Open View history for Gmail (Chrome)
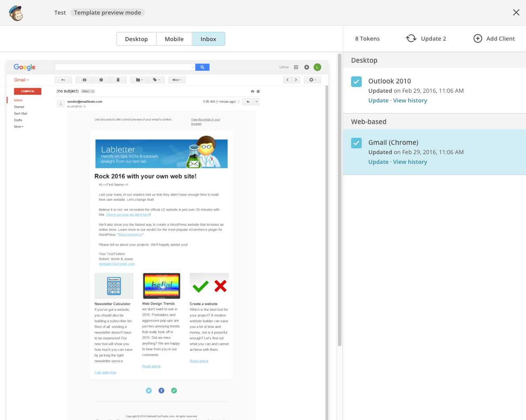The width and height of the screenshot is (526, 420). [410, 162]
